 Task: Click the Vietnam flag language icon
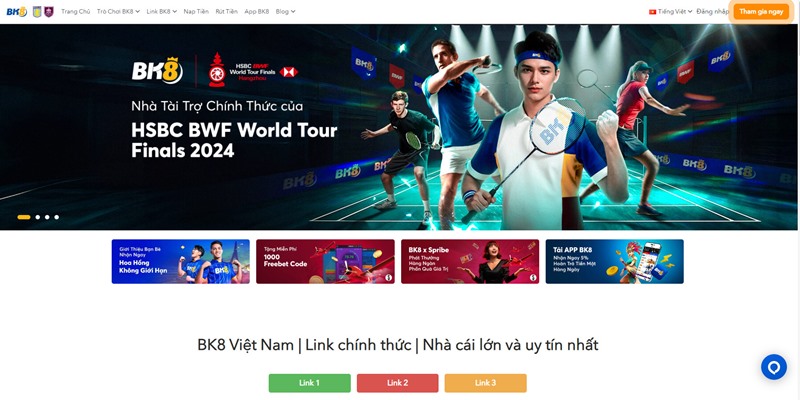[652, 12]
